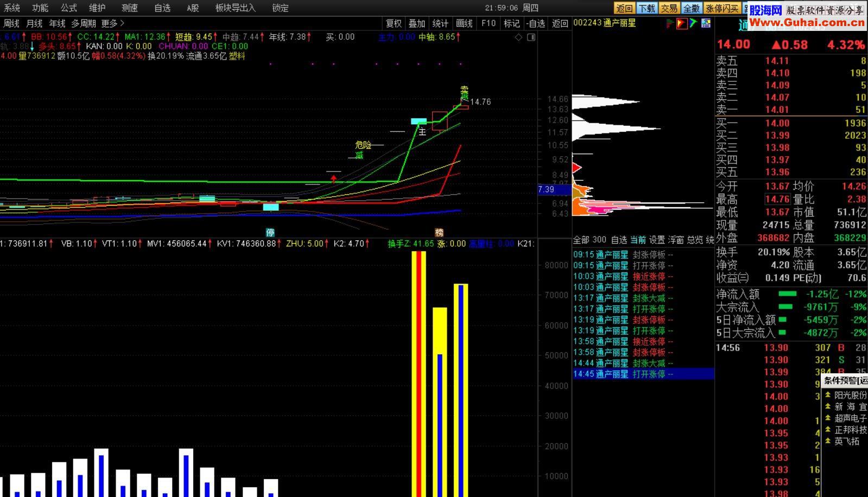Click the 标记 toolbar button
868x497 pixels.
(512, 23)
